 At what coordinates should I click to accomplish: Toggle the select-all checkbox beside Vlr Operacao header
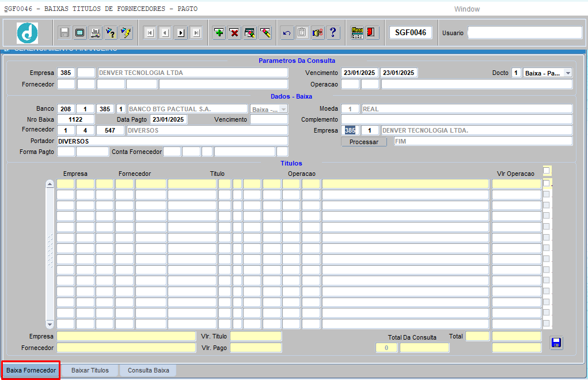point(547,171)
